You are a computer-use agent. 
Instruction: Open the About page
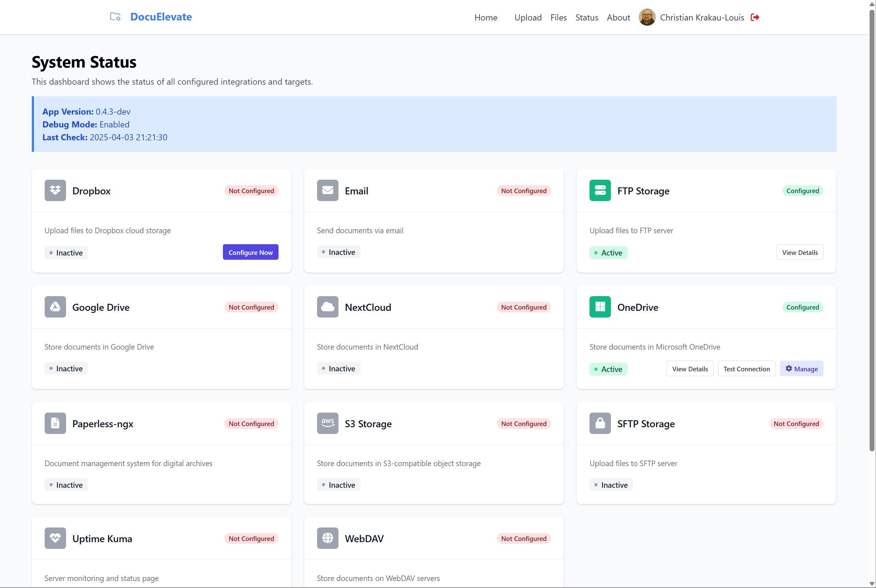618,18
